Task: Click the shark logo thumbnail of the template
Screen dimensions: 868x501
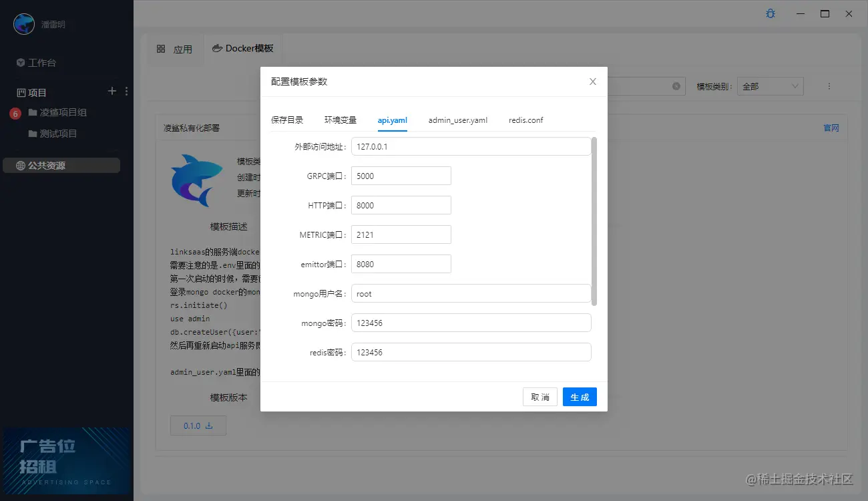Action: 197,180
